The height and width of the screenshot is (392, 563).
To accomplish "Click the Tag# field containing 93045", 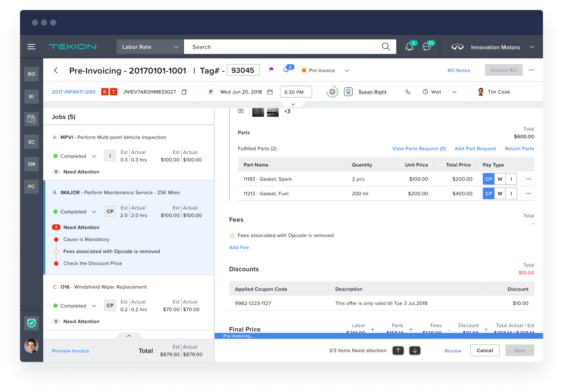I will pos(243,70).
